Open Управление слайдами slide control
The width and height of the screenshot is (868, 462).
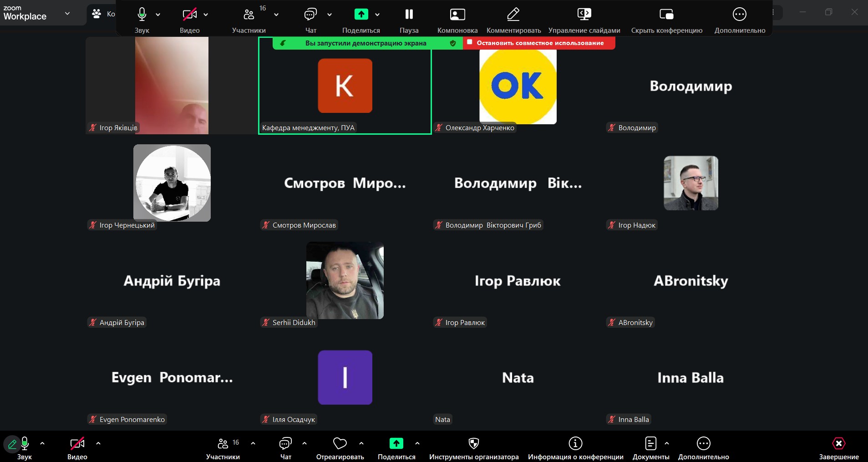pos(584,15)
